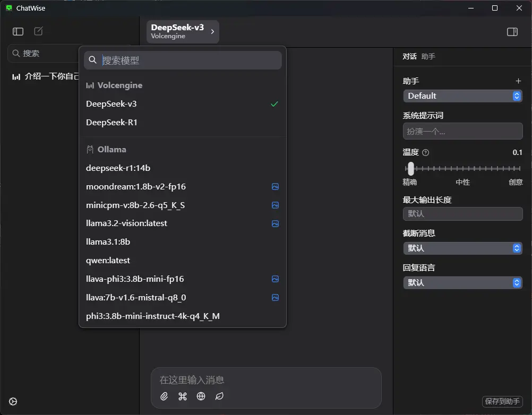Viewport: 532px width, 415px height.
Task: Toggle the right settings panel icon
Action: tap(512, 32)
